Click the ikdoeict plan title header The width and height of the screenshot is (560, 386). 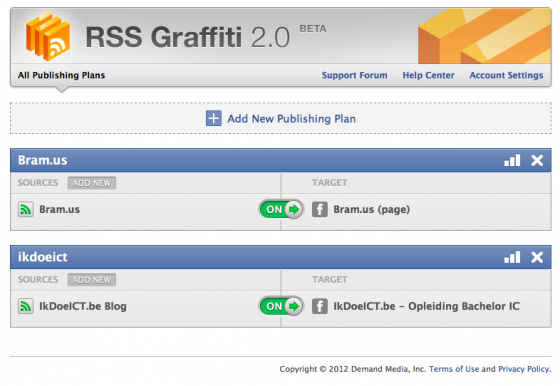point(42,257)
